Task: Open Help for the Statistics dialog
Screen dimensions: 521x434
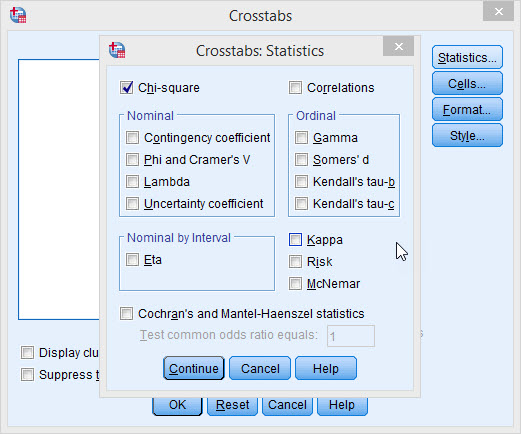Action: (326, 368)
